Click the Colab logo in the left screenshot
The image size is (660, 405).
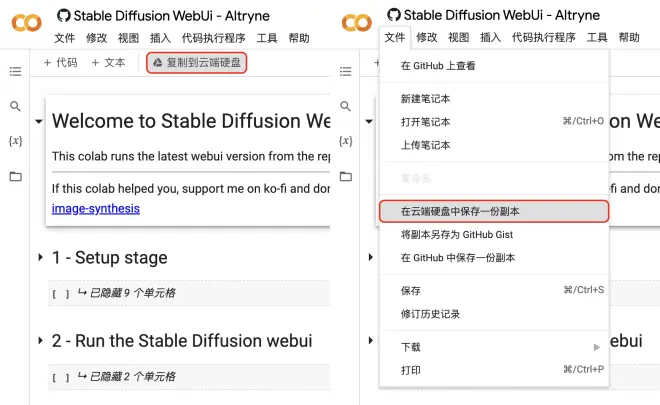27,22
